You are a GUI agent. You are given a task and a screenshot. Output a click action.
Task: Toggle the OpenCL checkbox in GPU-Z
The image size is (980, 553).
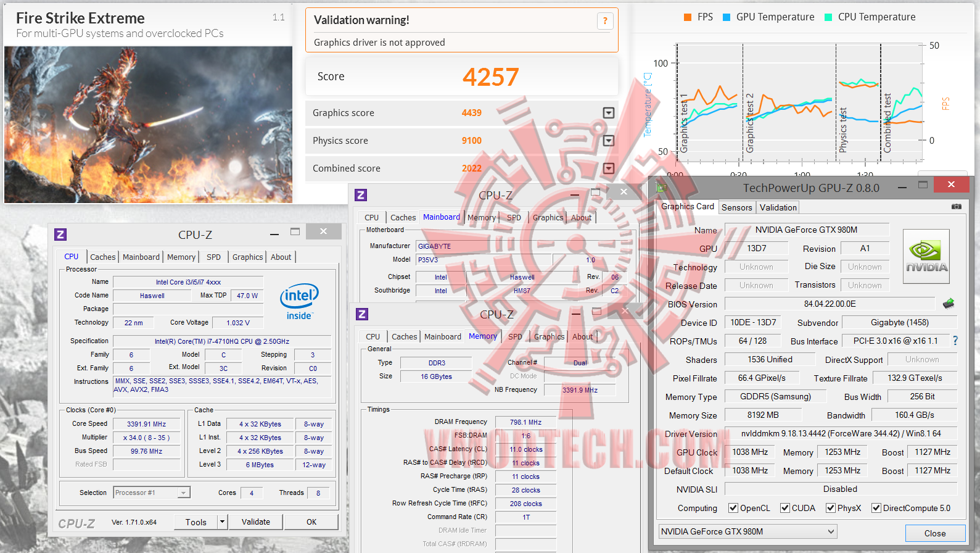point(733,508)
